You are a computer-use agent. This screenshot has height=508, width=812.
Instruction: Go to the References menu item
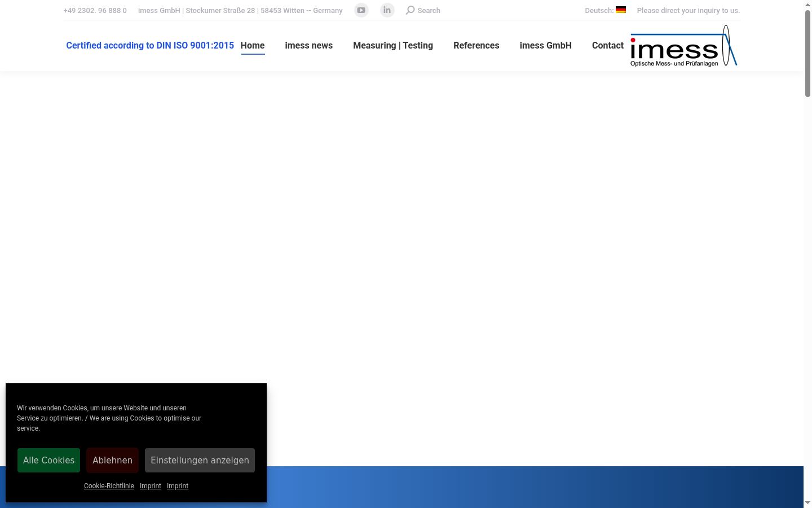pos(476,46)
